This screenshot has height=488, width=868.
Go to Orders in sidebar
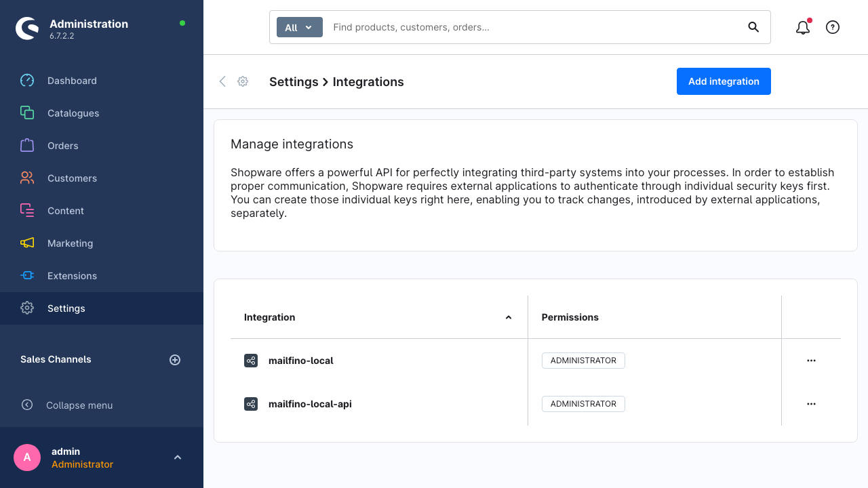102,146
